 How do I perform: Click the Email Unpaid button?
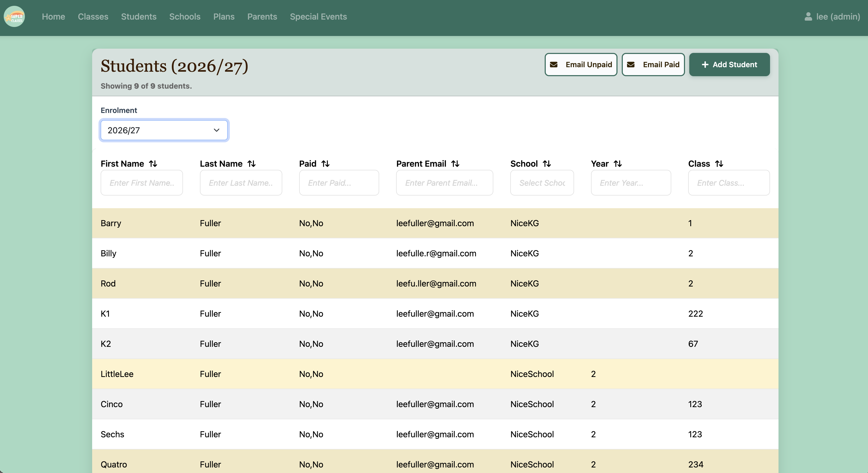(581, 65)
